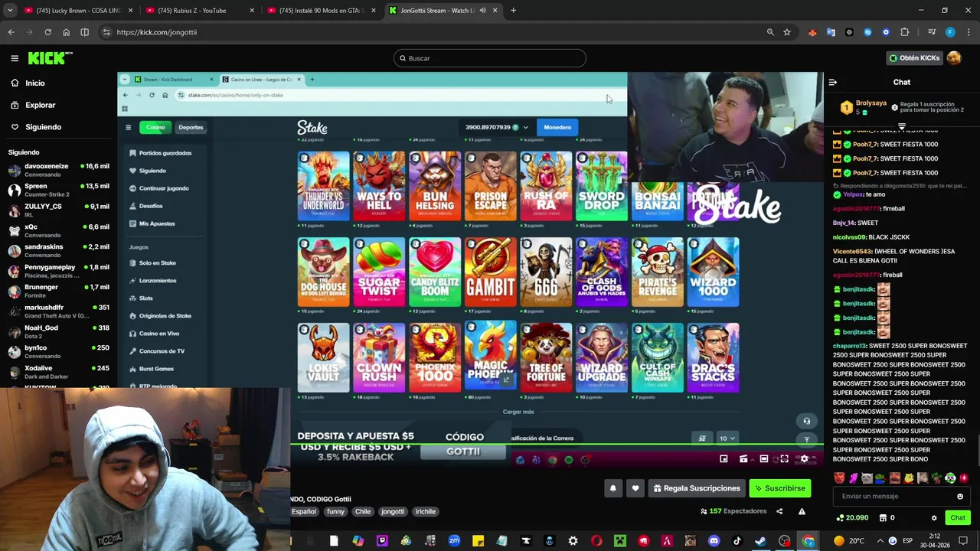
Task: Send message with green Chat button
Action: click(x=958, y=518)
